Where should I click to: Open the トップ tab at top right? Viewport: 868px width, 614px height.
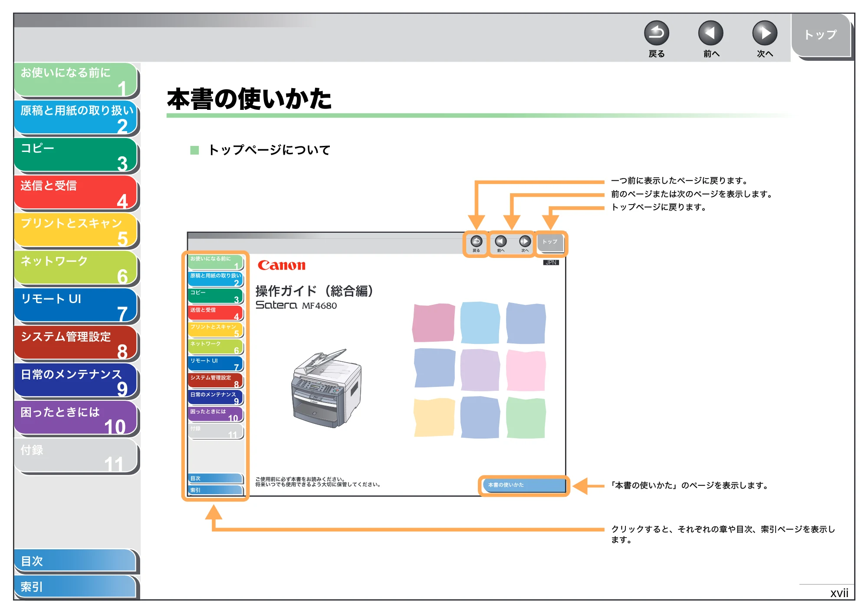tap(820, 35)
